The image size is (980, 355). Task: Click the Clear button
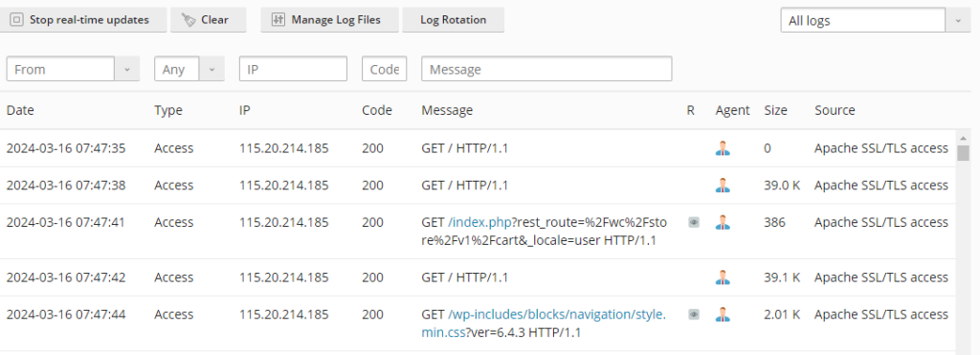(x=208, y=20)
